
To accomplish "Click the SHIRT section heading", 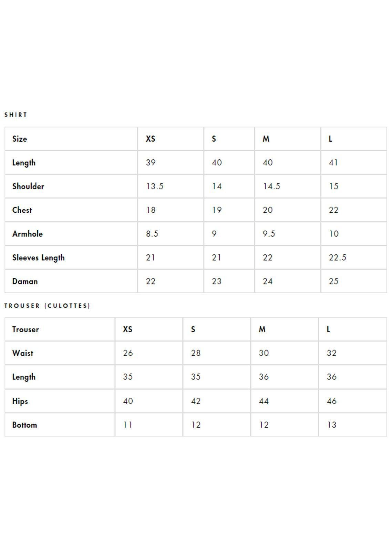I will (16, 115).
